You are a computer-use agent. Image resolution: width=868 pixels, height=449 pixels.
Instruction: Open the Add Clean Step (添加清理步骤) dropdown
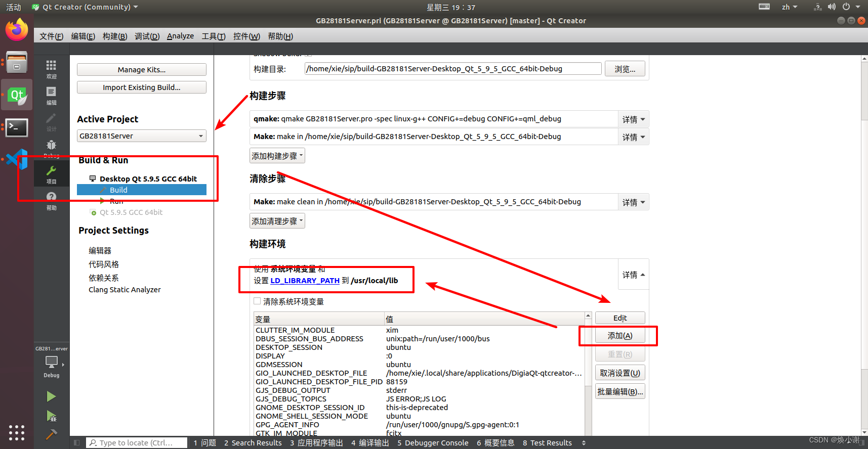(x=277, y=221)
